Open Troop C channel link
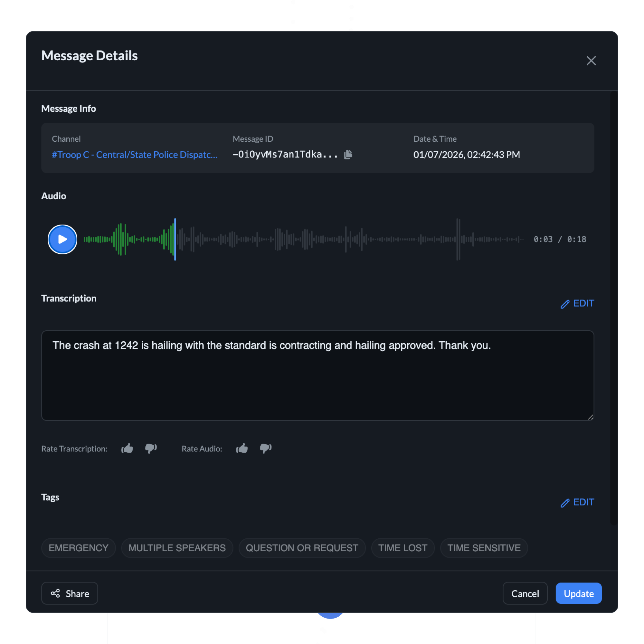This screenshot has height=644, width=644. [x=134, y=155]
